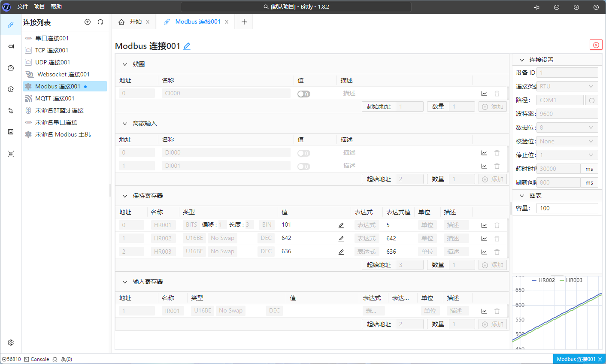Screen dimensions: 606x364
Task: Open the 文件 menu
Action: click(x=23, y=6)
